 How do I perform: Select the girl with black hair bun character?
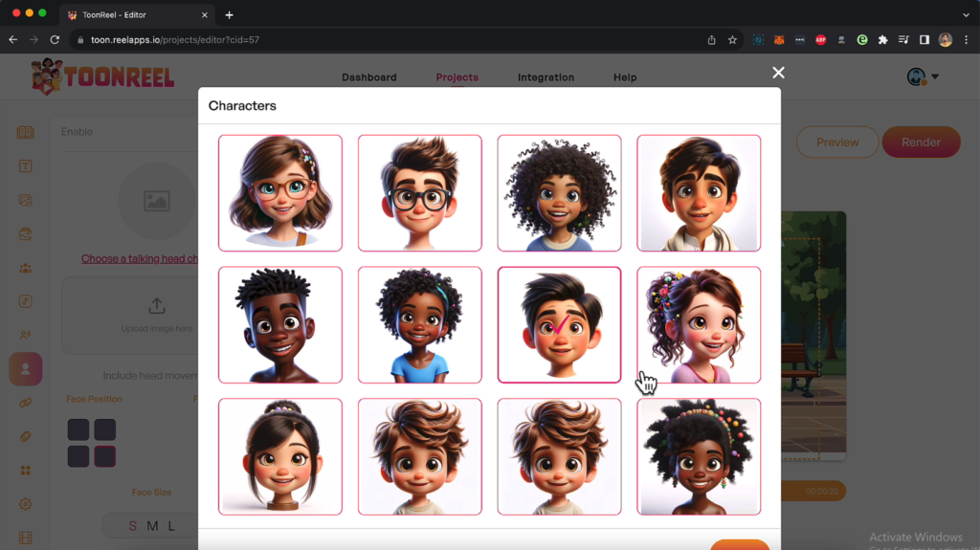[x=280, y=457]
